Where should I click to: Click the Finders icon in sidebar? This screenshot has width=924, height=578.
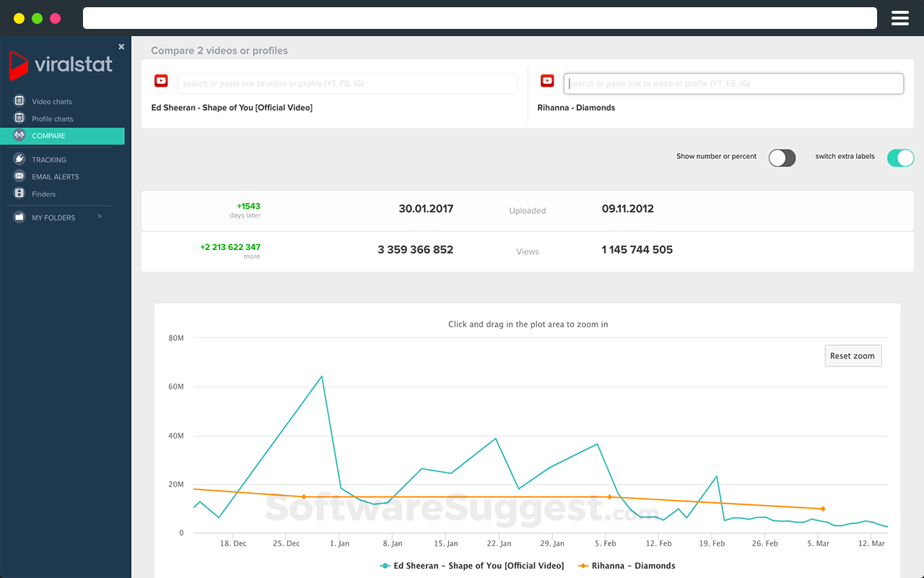(19, 194)
